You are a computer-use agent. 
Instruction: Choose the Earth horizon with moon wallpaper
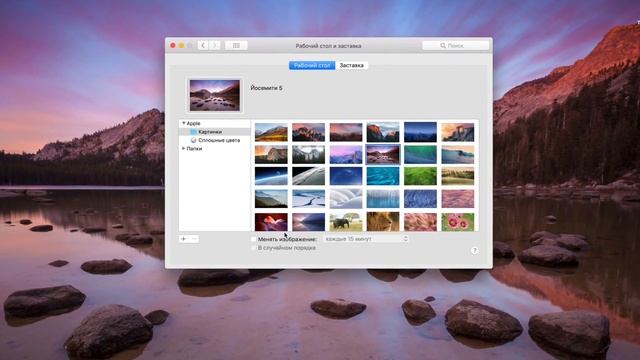[x=271, y=176]
